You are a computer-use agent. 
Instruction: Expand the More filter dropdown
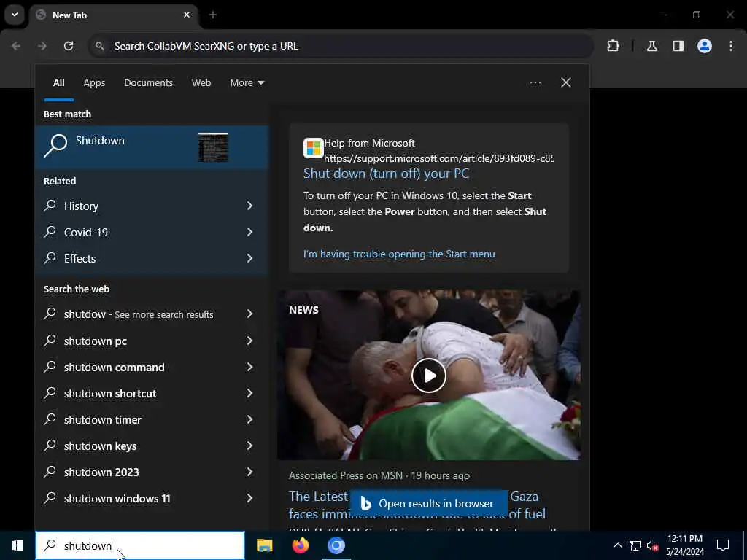[x=247, y=83]
